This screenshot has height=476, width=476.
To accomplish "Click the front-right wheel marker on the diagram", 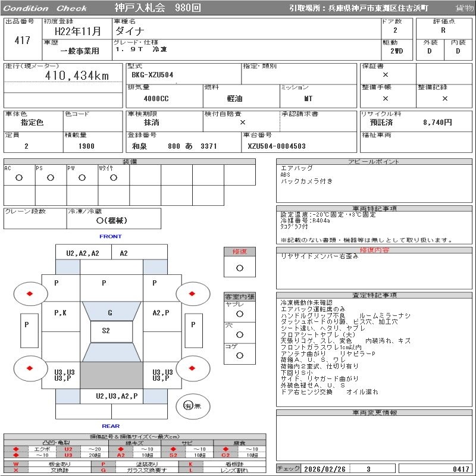I will pos(192,293).
